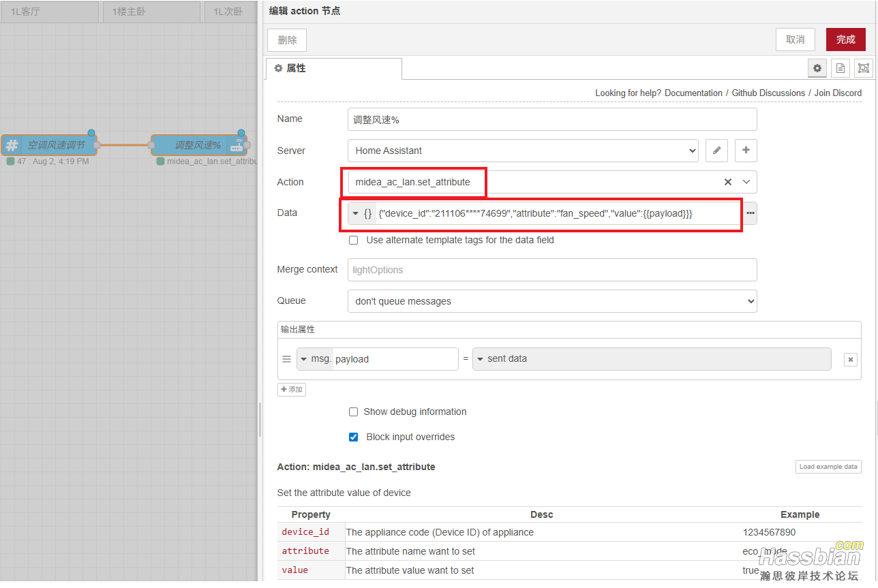Click the Data JSON text field
The width and height of the screenshot is (878, 588).
click(559, 213)
